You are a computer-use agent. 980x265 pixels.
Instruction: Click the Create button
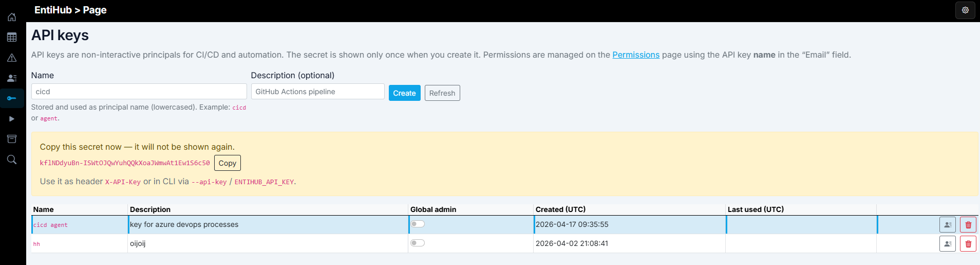[404, 93]
